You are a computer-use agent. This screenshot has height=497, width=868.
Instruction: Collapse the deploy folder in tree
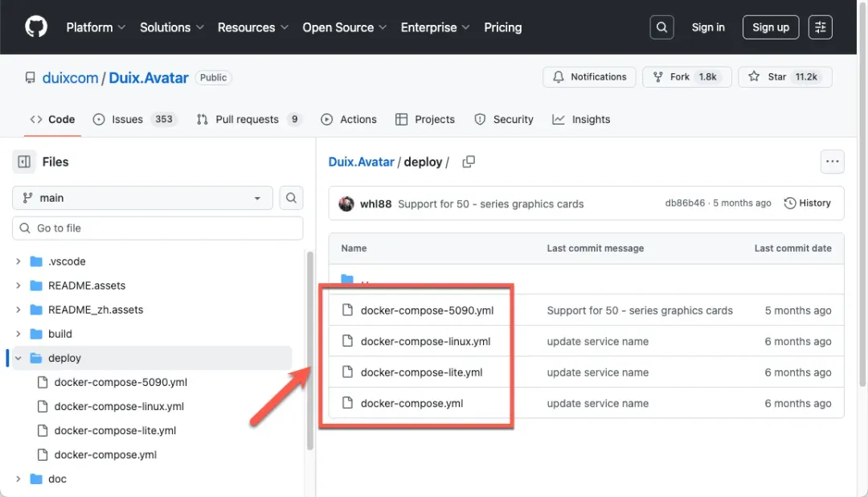pyautogui.click(x=18, y=358)
